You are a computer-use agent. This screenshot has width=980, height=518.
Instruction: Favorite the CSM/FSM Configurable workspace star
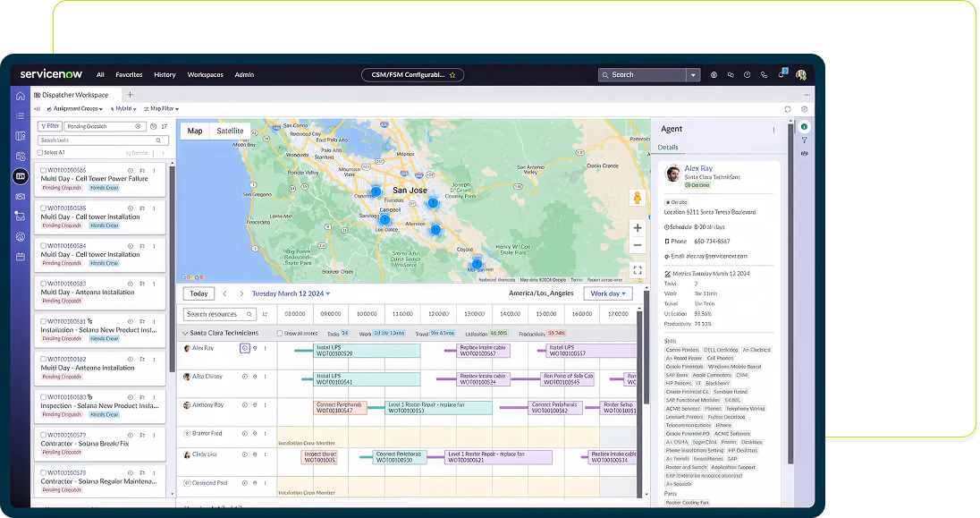click(x=452, y=75)
